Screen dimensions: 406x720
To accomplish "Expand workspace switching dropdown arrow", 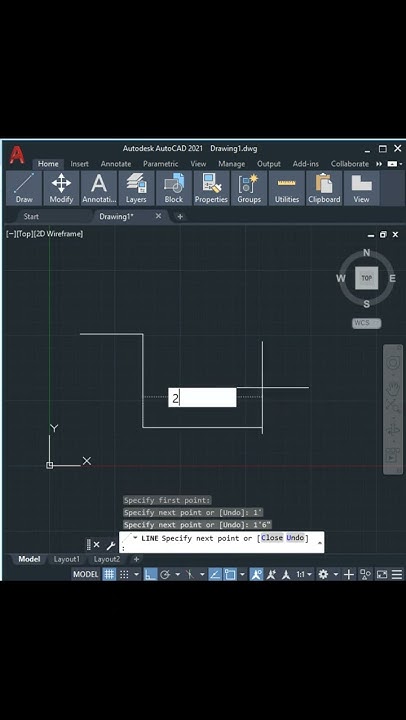I will pyautogui.click(x=336, y=574).
